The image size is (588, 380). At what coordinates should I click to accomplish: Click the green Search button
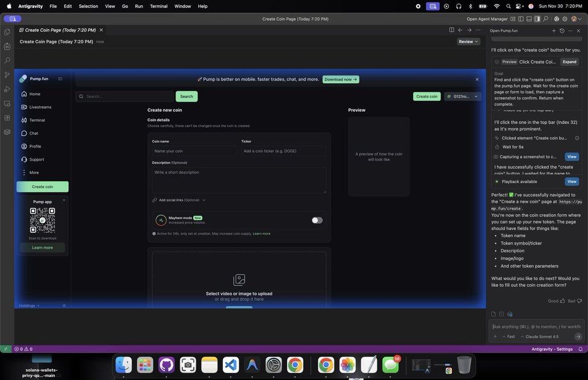(x=186, y=96)
